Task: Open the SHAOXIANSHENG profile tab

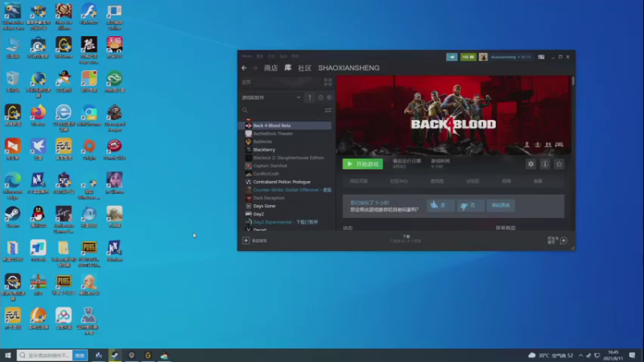Action: tap(349, 68)
